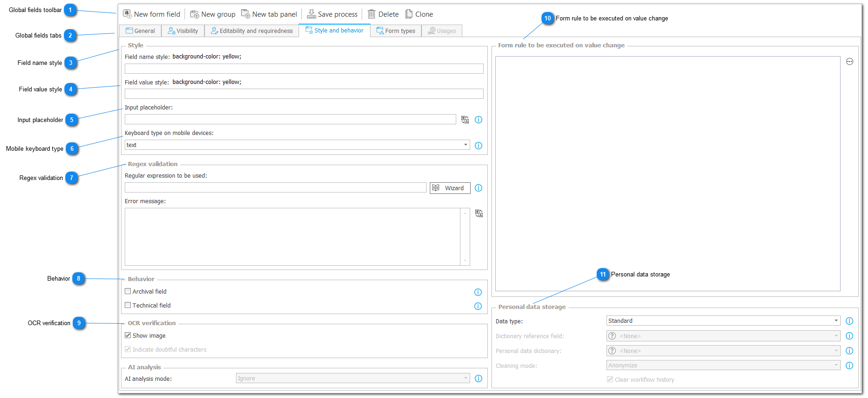Click the New group toolbar button
868x398 pixels.
tap(213, 14)
